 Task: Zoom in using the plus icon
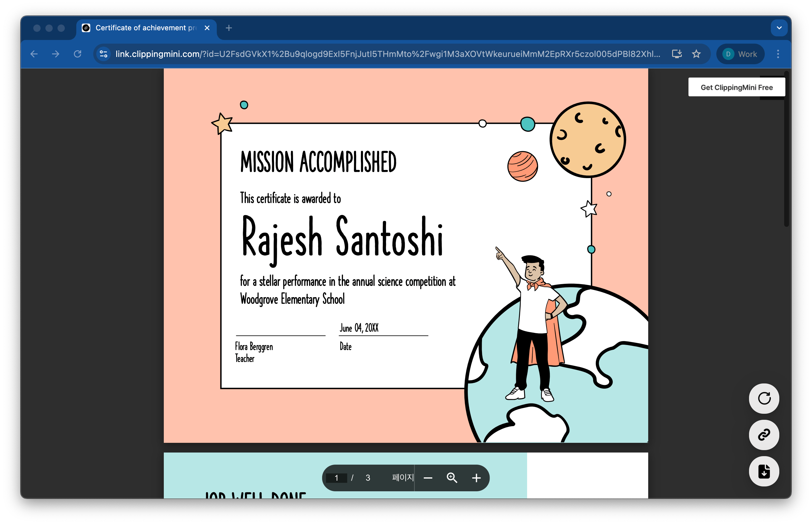[476, 478]
